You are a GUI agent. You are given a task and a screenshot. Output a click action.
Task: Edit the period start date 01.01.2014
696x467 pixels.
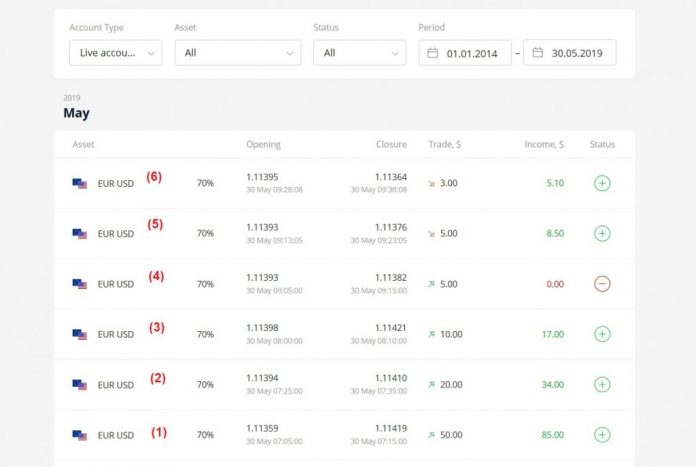pyautogui.click(x=474, y=53)
